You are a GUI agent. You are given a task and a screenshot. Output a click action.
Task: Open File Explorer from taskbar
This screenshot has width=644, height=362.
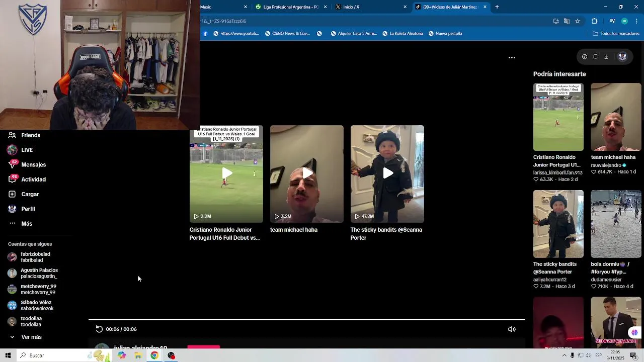(x=138, y=355)
